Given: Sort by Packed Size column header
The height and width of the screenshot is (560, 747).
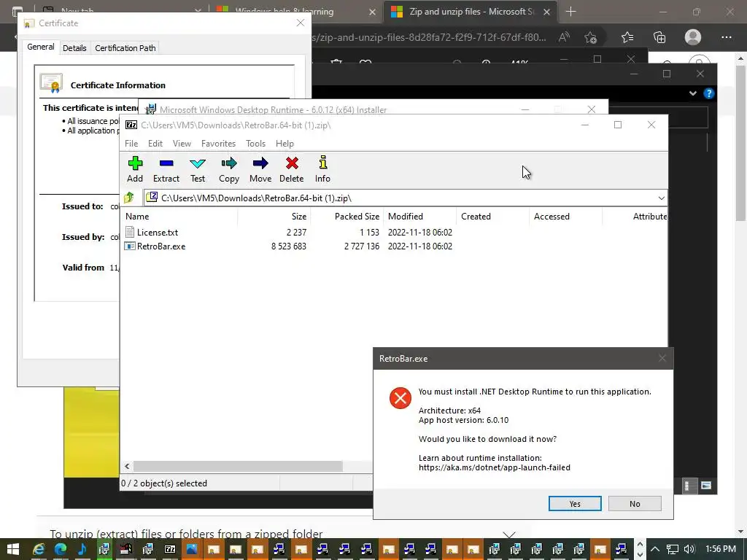Looking at the screenshot, I should coord(347,216).
